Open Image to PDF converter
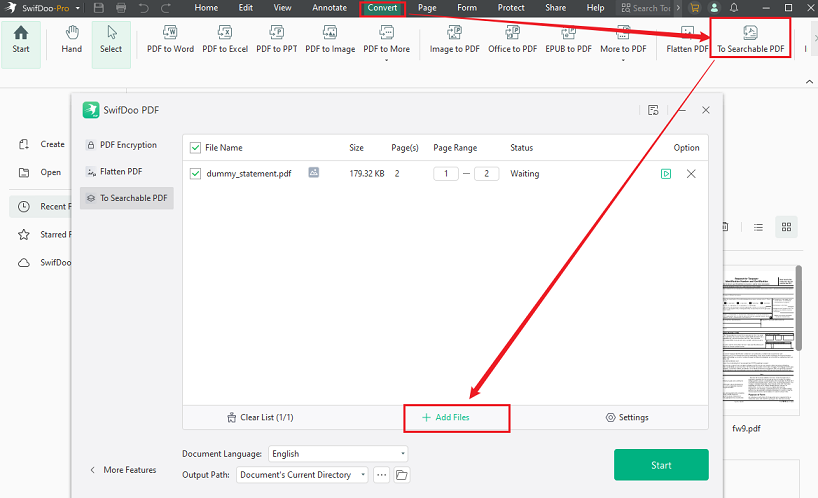This screenshot has width=818, height=498. (454, 40)
